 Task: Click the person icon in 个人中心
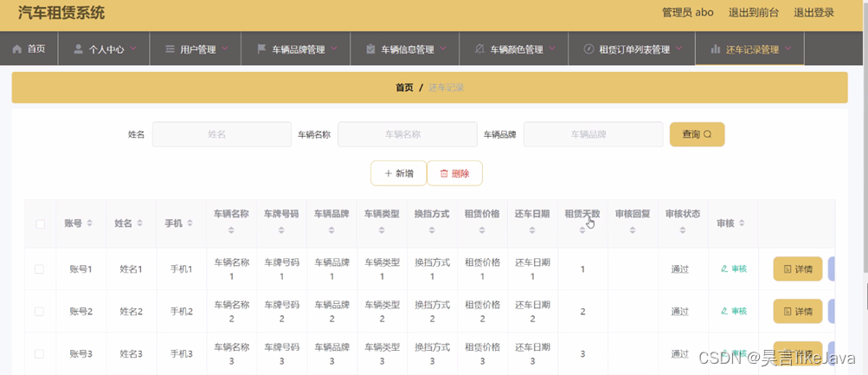tap(78, 48)
